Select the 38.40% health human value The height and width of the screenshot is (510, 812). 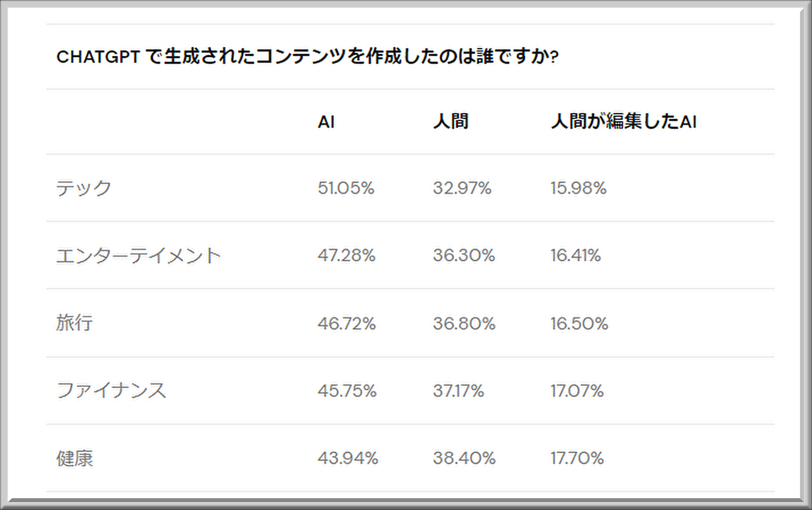464,458
